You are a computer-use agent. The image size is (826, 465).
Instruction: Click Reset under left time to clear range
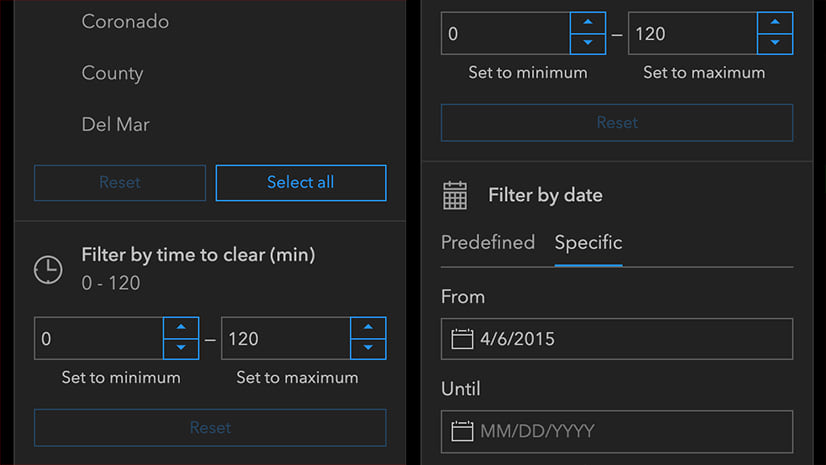tap(210, 428)
